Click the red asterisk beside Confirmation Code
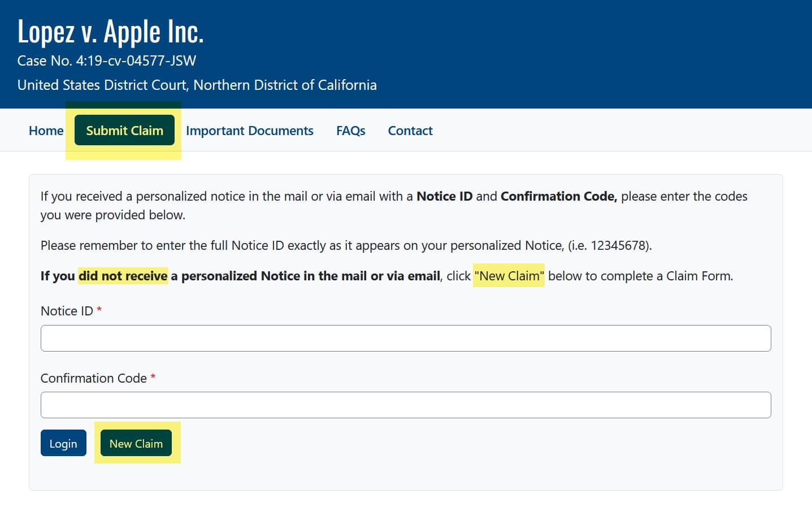Viewport: 812px width, 520px height. click(153, 377)
